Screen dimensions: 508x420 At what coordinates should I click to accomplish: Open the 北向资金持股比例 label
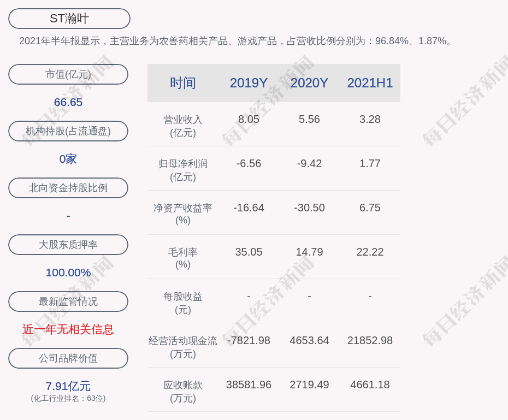pyautogui.click(x=68, y=188)
